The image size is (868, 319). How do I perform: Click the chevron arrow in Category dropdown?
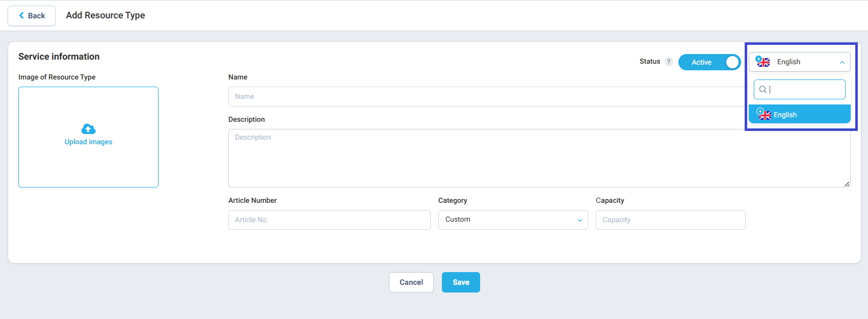(580, 220)
